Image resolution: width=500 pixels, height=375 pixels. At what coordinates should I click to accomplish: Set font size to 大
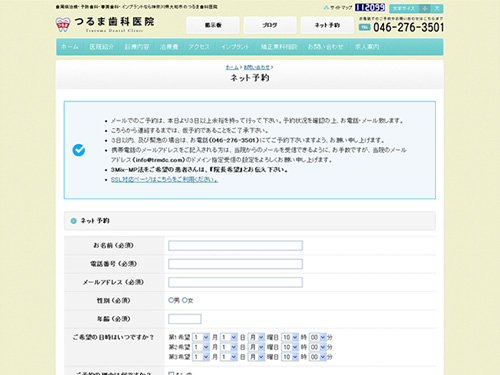(437, 9)
